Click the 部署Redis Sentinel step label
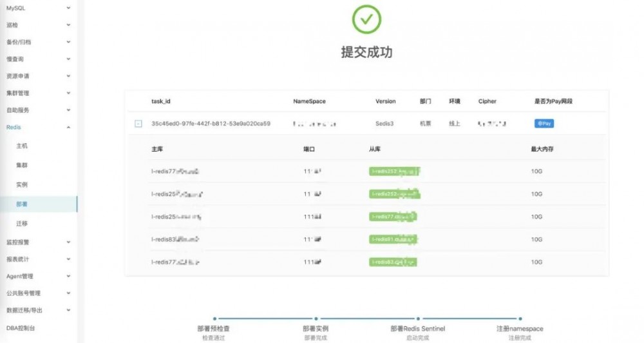 (418, 329)
